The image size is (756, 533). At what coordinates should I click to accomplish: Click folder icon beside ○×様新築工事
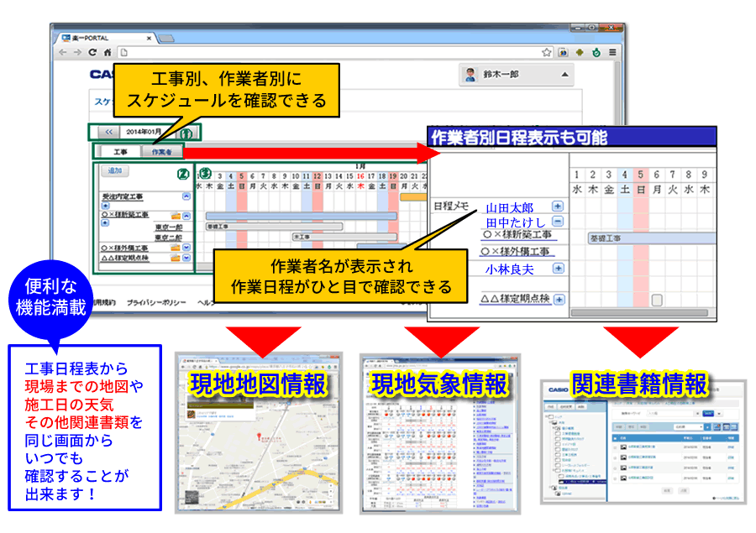pos(176,216)
